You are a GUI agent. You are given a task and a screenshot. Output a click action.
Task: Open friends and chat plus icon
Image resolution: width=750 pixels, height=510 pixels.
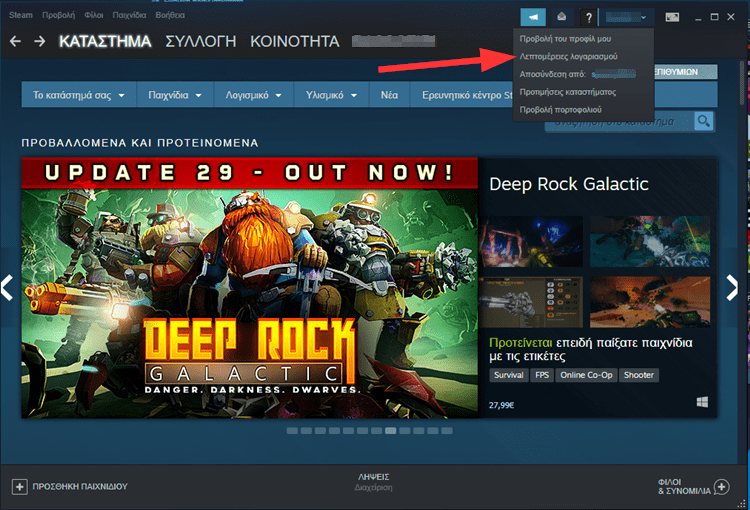[x=721, y=487]
